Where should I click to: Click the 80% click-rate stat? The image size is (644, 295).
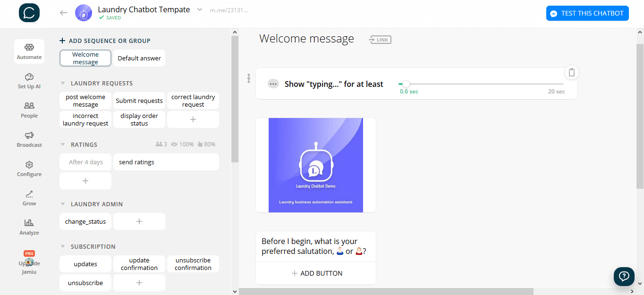(x=206, y=144)
